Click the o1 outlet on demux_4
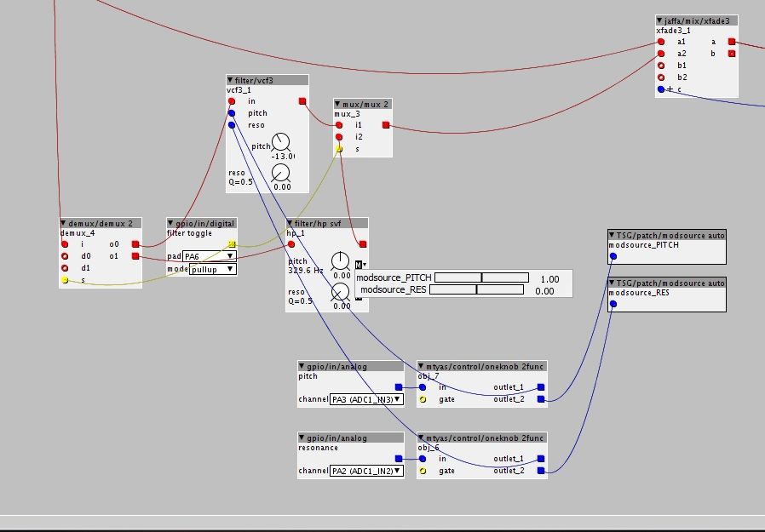This screenshot has width=765, height=532. (135, 256)
